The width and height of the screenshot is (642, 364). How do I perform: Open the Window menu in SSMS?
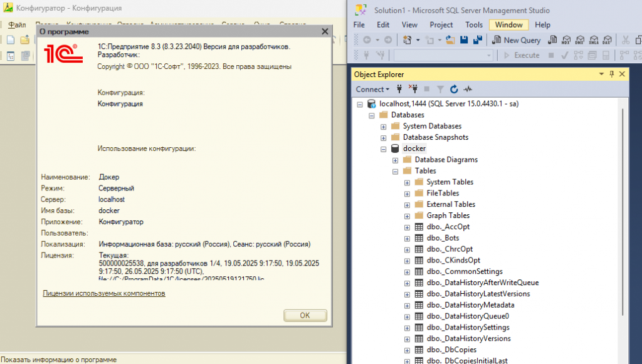pos(508,25)
